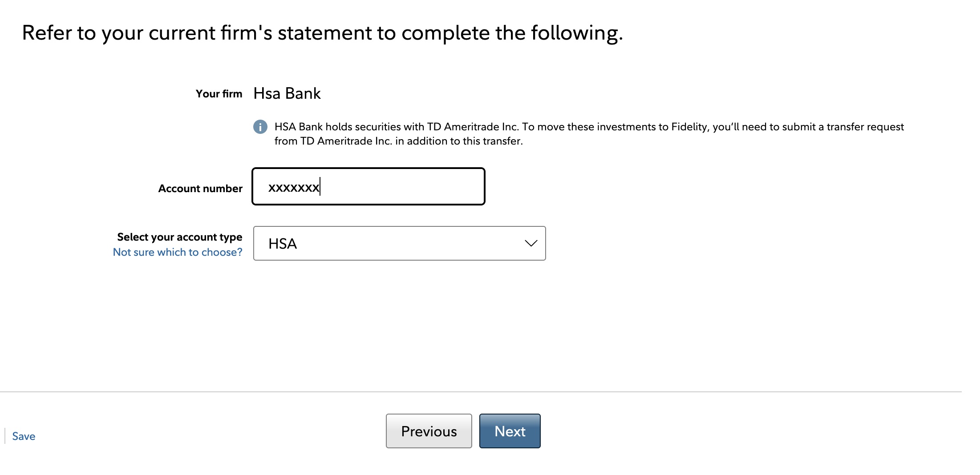Click the chevron on the account type selector
Viewport: 980px width, 475px height.
pos(530,244)
